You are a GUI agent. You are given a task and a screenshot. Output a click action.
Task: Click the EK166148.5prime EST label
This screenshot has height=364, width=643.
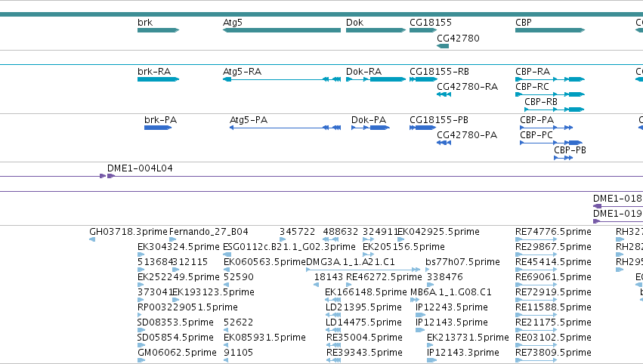click(x=366, y=292)
